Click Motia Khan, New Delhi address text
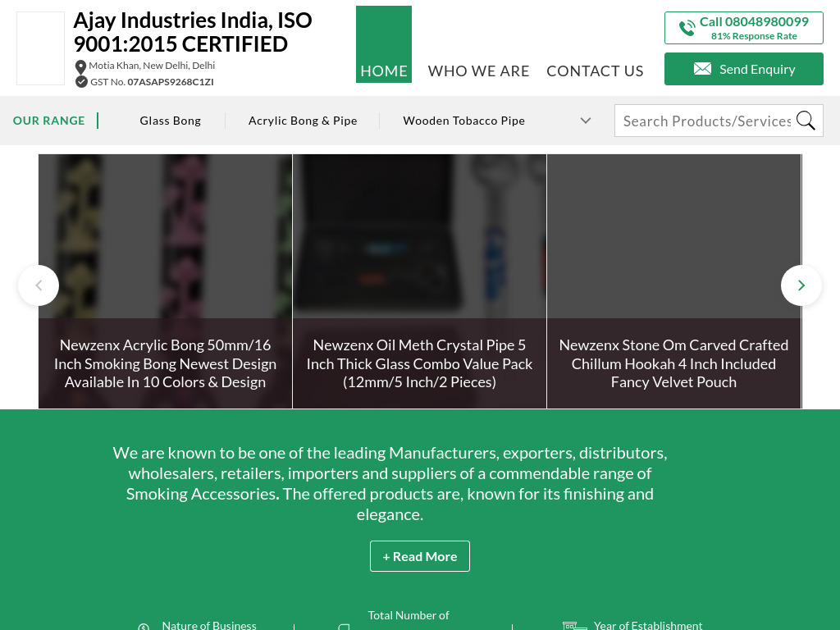Screen dimensions: 840x630 152,66
